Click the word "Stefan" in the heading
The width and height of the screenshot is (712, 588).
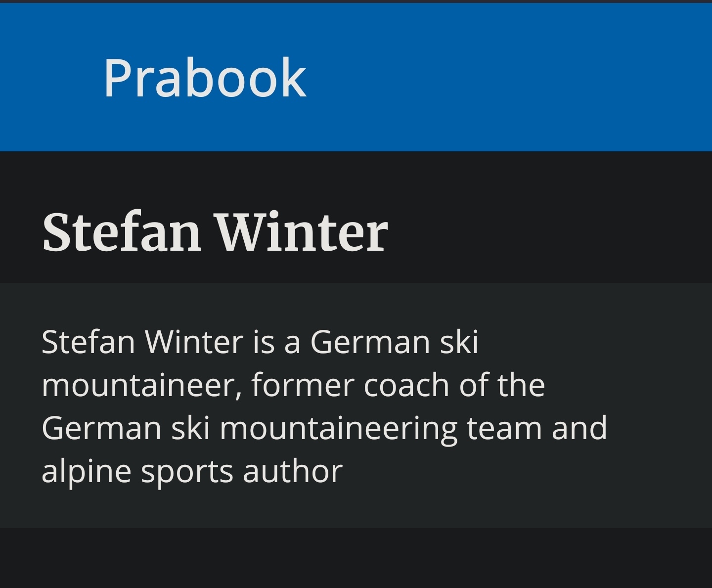point(122,232)
